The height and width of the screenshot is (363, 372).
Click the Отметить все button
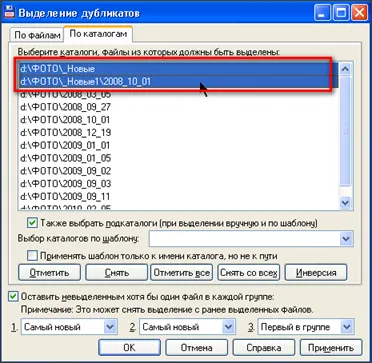(x=182, y=273)
